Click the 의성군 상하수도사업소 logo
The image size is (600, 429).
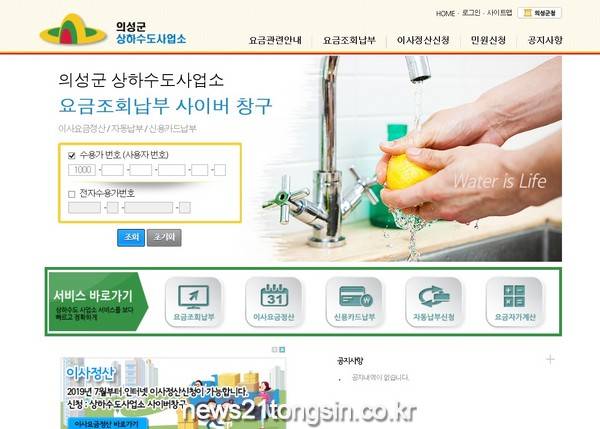(113, 31)
